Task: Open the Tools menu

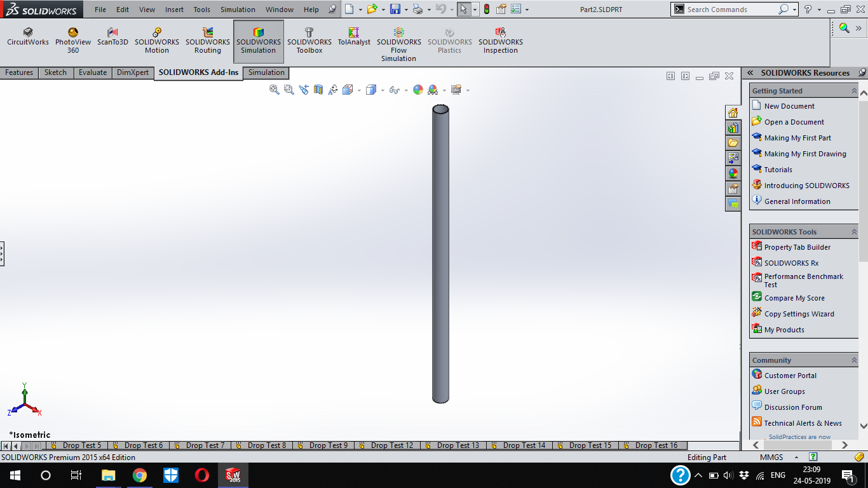Action: pyautogui.click(x=202, y=10)
